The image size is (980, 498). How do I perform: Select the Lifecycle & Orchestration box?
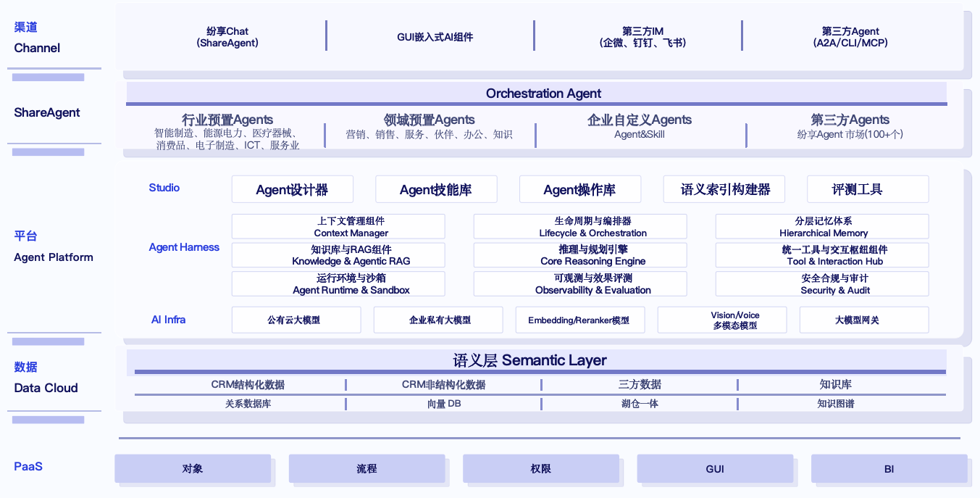pos(580,227)
